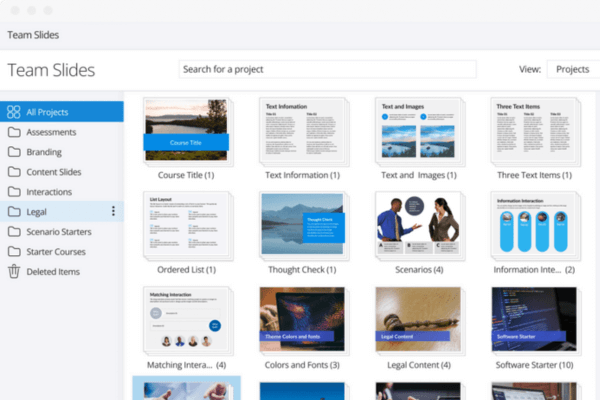Open the Text Information project thumbnail
This screenshot has height=400, width=600.
(x=304, y=131)
